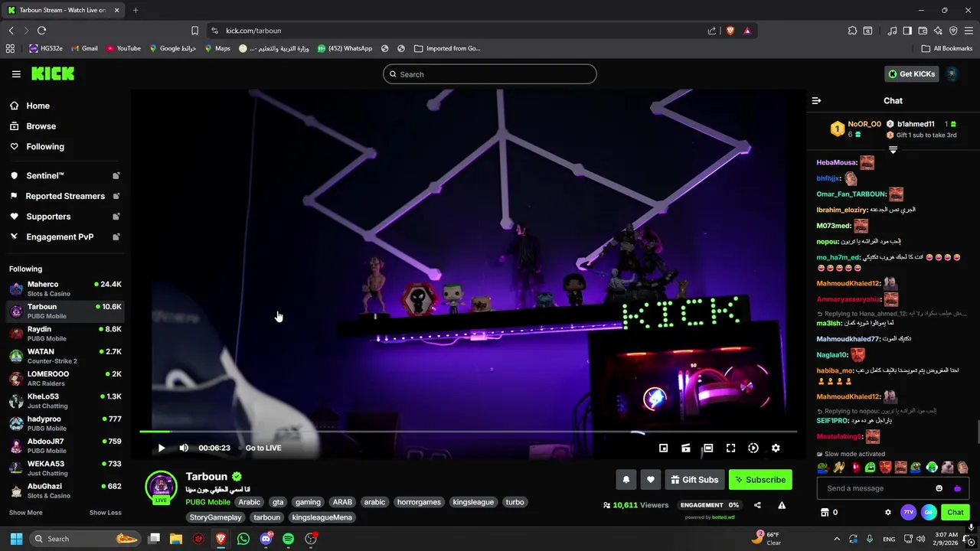Screen dimensions: 980x551
Task: Open the Brave Shields lion icon
Action: point(730,31)
